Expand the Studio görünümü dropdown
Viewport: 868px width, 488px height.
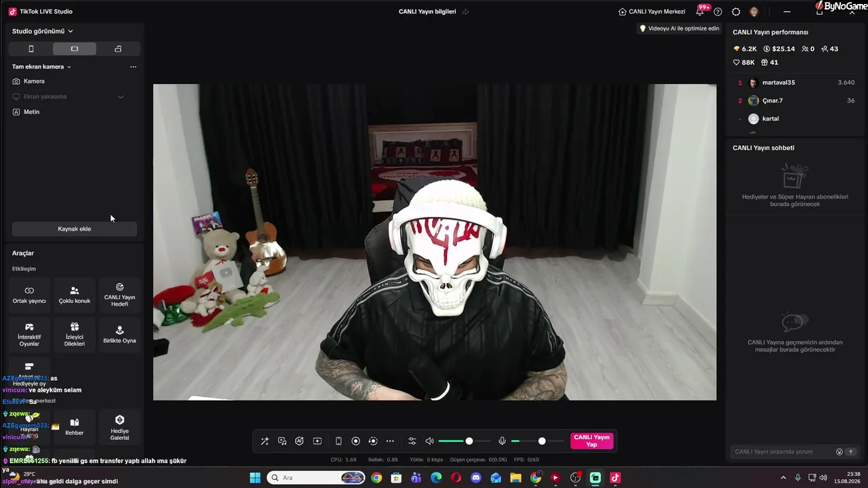43,31
